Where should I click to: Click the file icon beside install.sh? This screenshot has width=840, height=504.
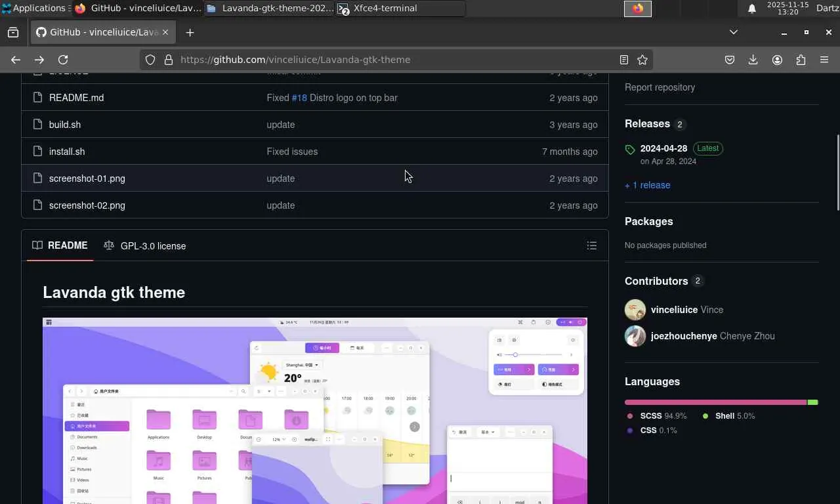(37, 152)
